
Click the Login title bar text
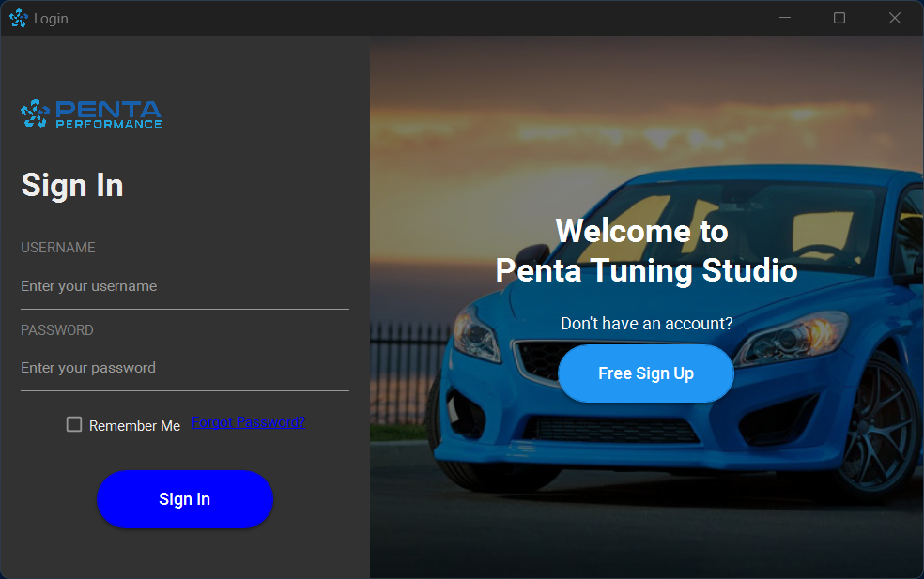pyautogui.click(x=52, y=17)
